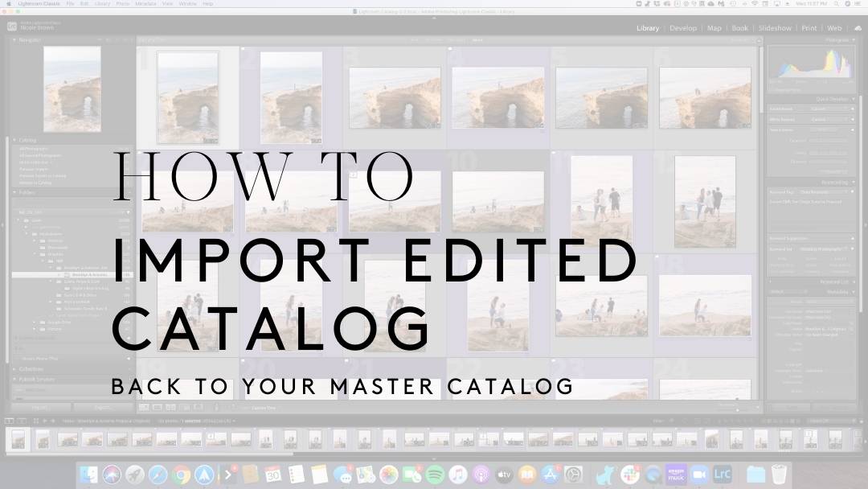Launch Google Chrome from the dock
The height and width of the screenshot is (489, 868).
point(181,475)
